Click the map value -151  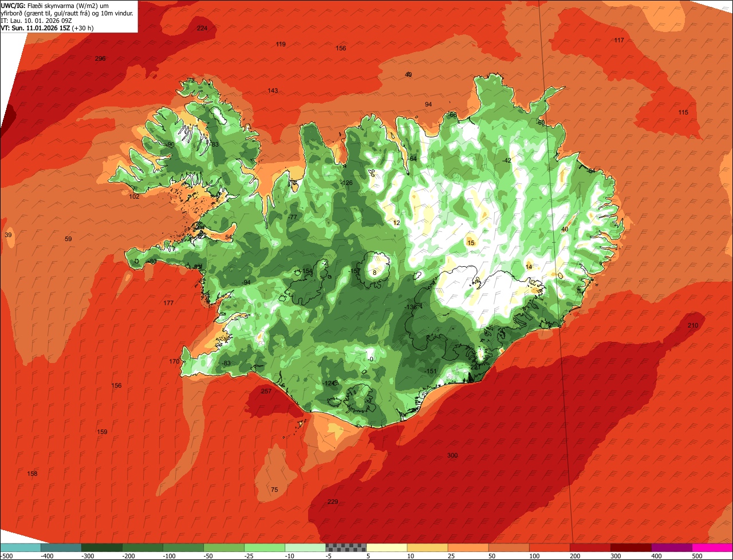[431, 371]
